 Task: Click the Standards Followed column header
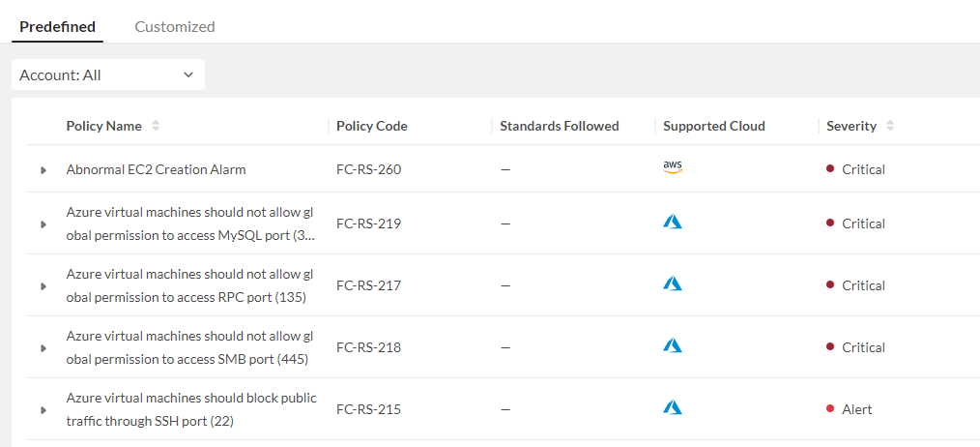point(559,126)
